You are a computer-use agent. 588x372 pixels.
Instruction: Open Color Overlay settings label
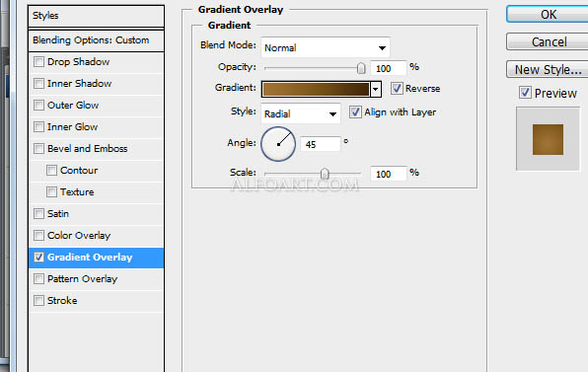[79, 236]
